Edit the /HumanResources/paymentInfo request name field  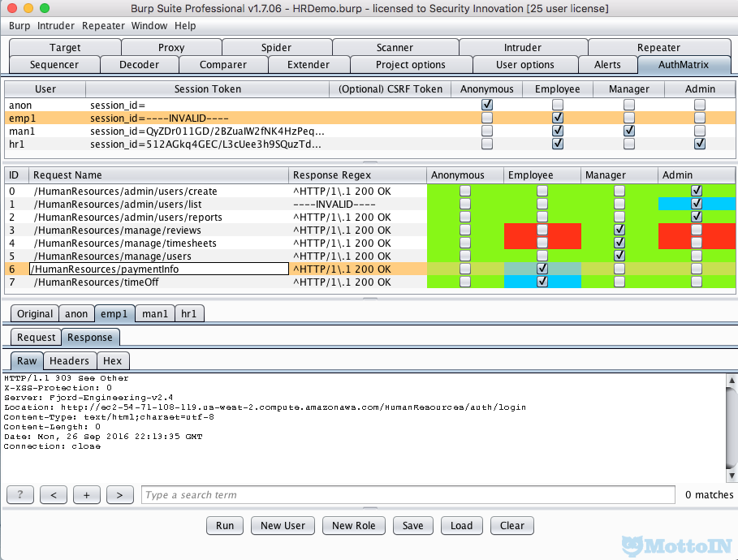click(159, 269)
